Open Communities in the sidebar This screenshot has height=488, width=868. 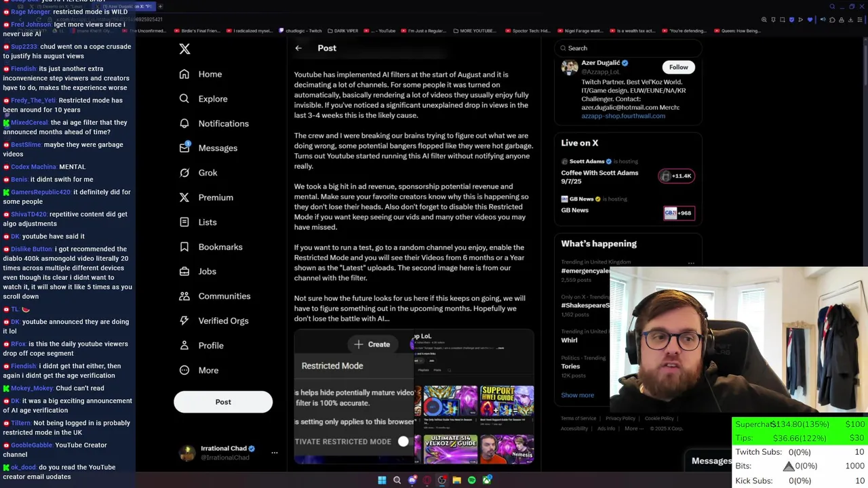pos(214,296)
